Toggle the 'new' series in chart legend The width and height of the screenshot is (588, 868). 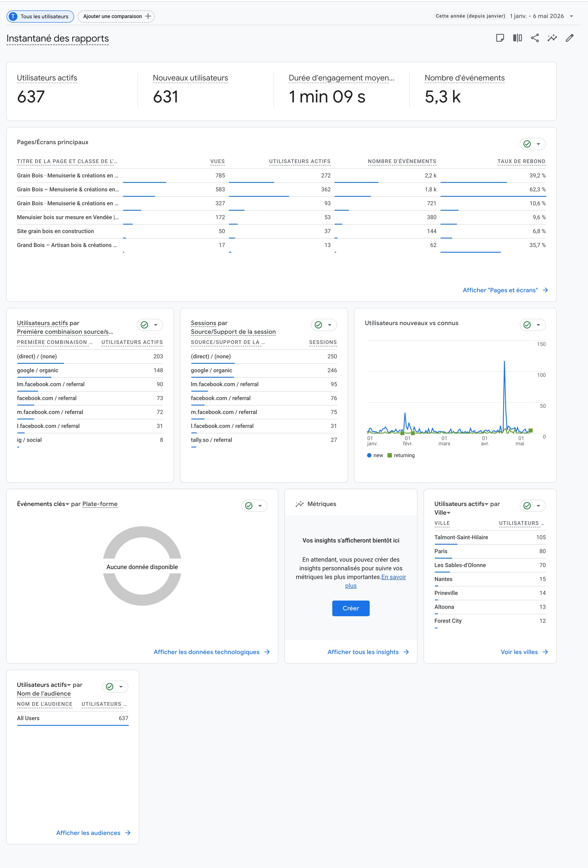pyautogui.click(x=375, y=455)
